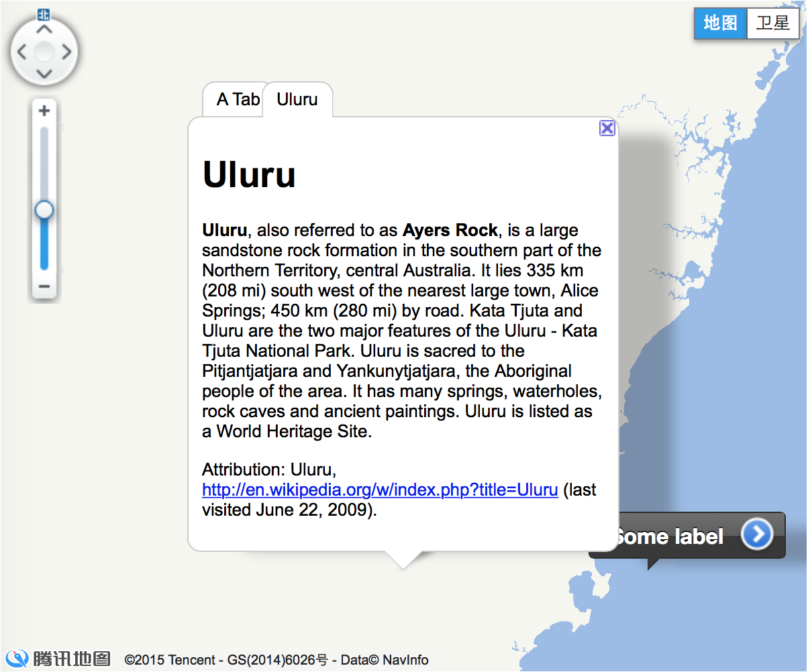The image size is (808, 672).
Task: Click the Tencent Maps logo
Action: tap(57, 660)
